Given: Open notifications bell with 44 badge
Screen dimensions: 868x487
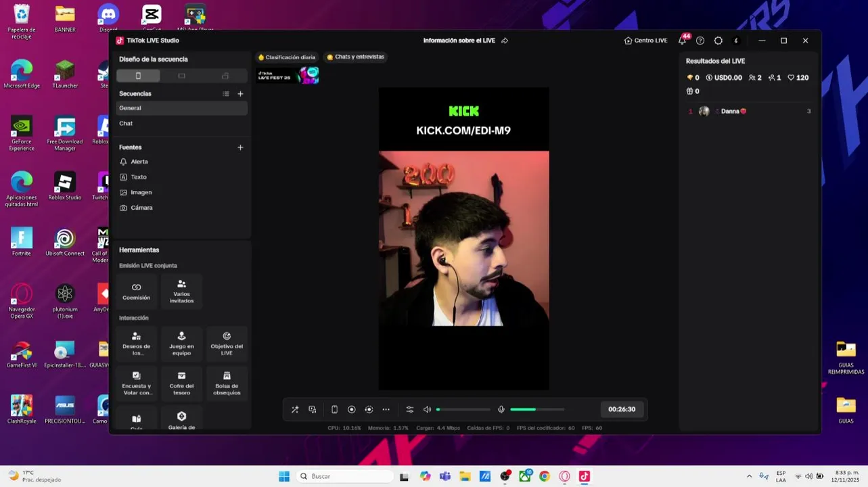Looking at the screenshot, I should pos(682,41).
